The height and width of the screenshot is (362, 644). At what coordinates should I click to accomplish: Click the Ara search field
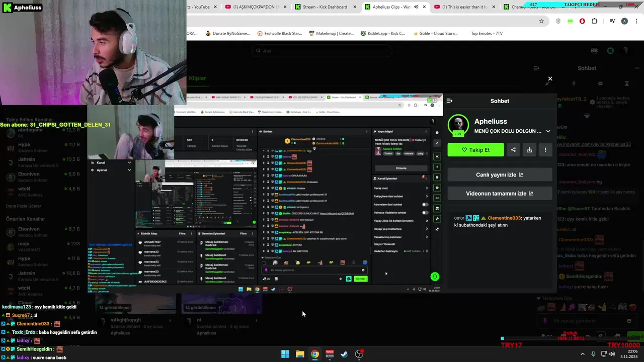coord(322,51)
